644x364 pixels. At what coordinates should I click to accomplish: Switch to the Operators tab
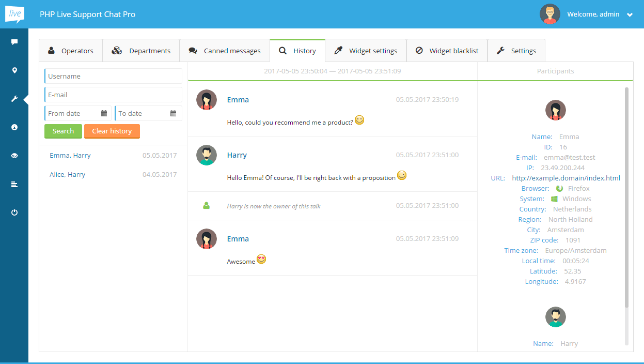point(71,51)
